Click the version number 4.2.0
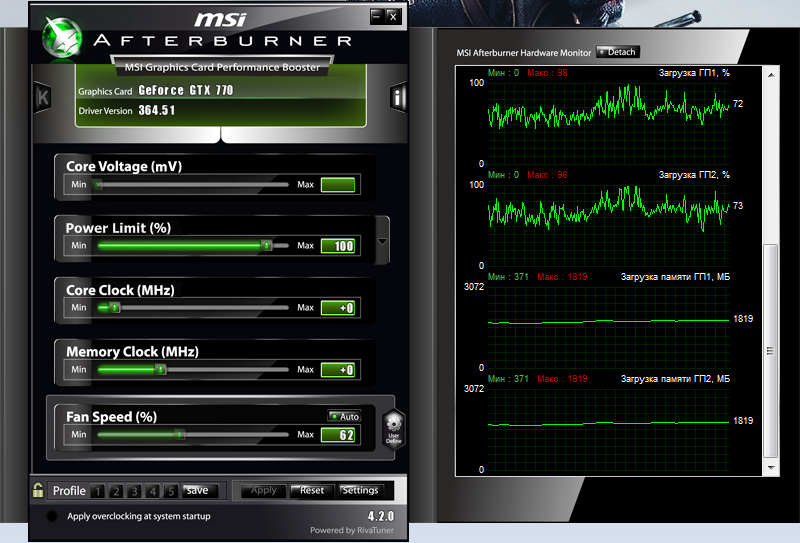 click(x=381, y=516)
